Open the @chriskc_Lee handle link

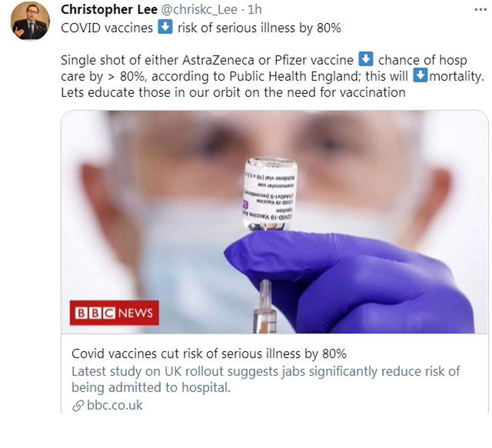pos(199,10)
